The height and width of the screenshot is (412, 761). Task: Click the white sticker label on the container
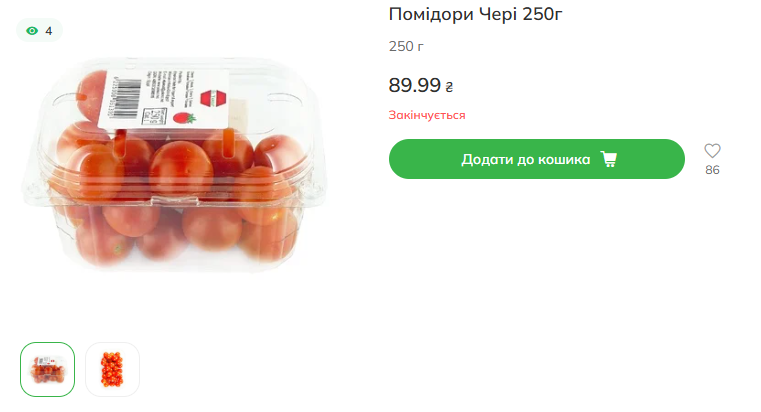click(164, 99)
